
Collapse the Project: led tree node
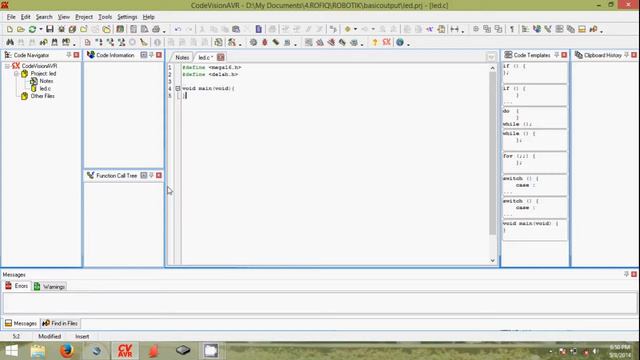[16, 74]
